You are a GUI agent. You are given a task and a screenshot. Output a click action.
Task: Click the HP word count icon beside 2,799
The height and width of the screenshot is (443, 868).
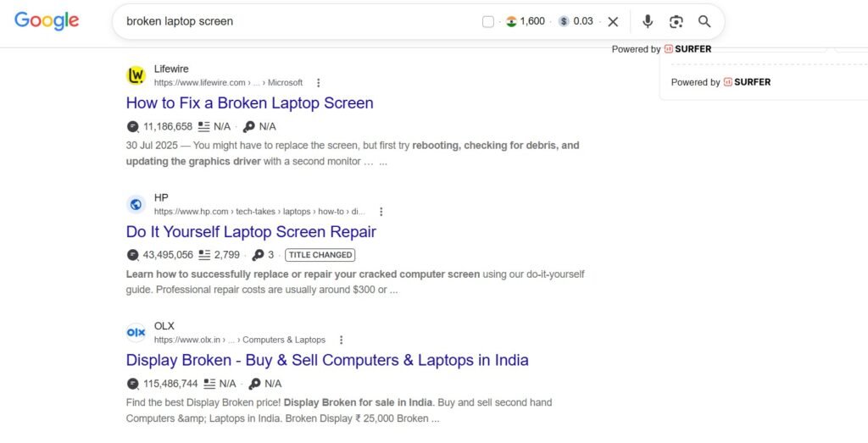[205, 255]
